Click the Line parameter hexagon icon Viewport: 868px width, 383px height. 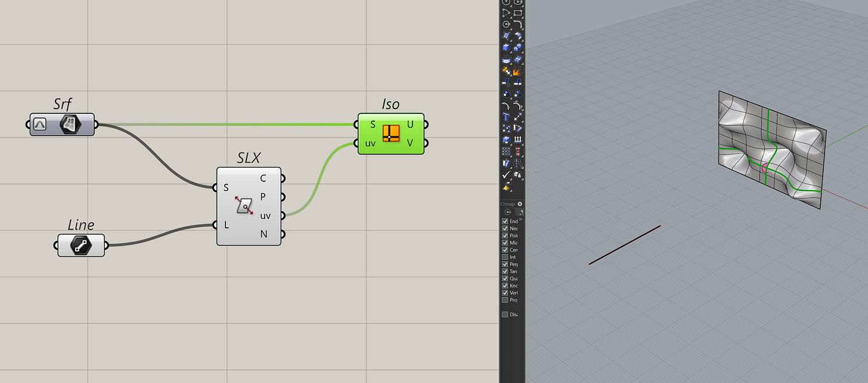tap(80, 245)
